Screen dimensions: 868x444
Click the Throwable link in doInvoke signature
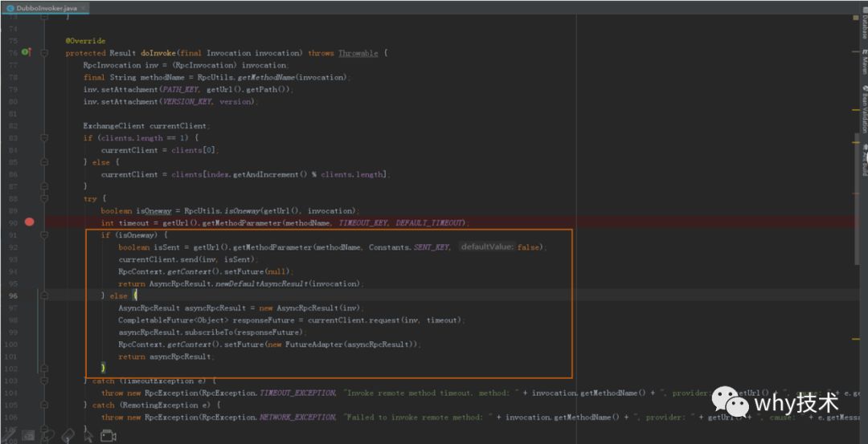(358, 53)
